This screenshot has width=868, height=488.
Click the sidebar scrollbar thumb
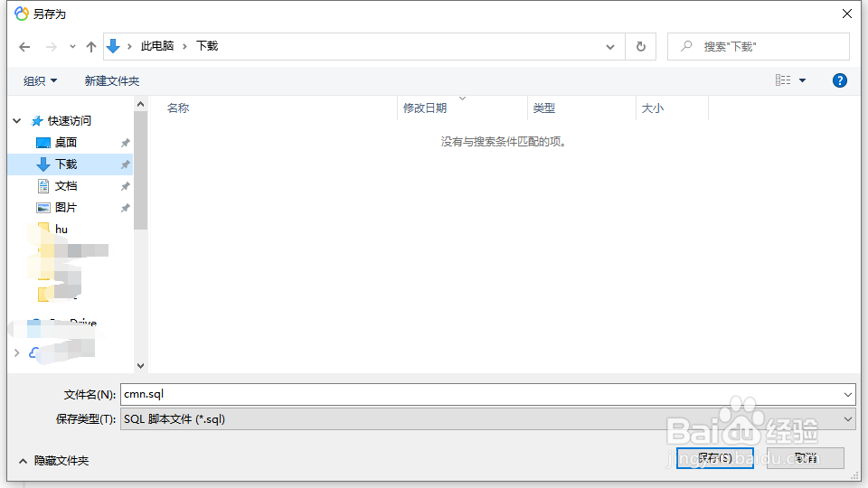(x=141, y=170)
